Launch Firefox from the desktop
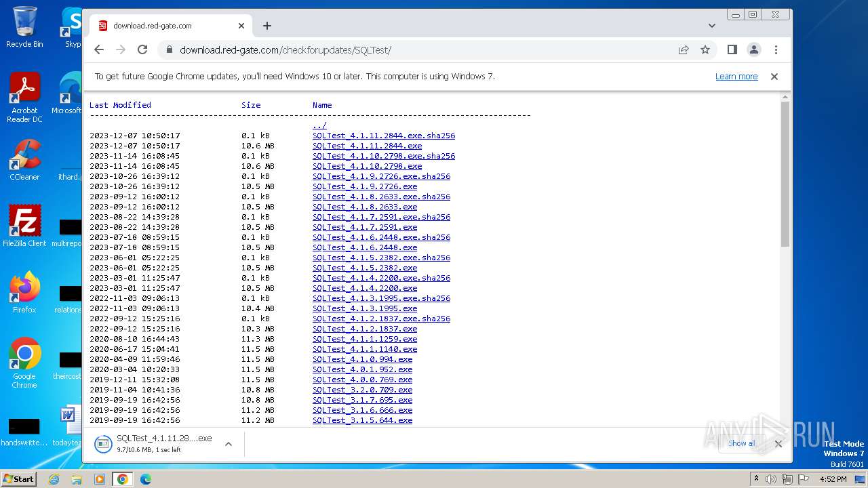This screenshot has height=488, width=868. click(x=24, y=292)
